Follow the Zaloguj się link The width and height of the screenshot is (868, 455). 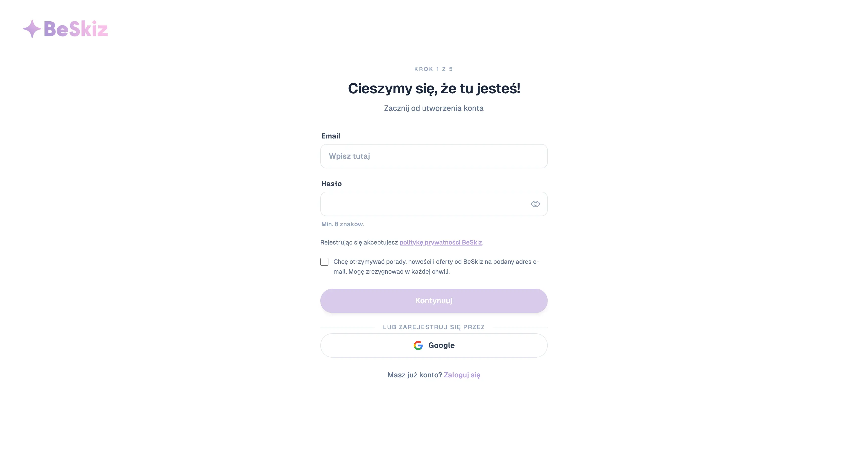pyautogui.click(x=462, y=375)
